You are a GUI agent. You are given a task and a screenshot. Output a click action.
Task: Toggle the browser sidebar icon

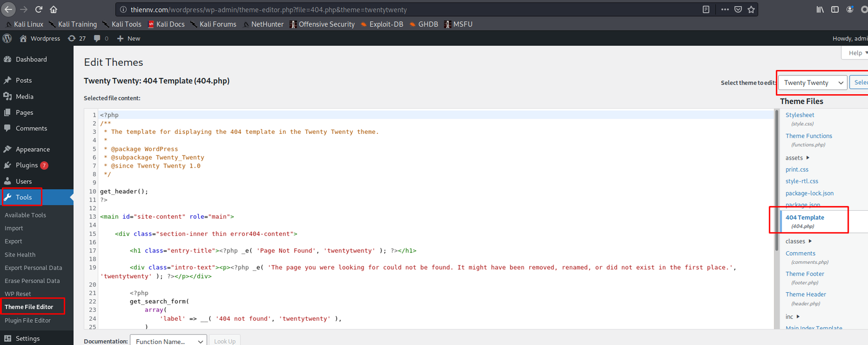[x=835, y=9]
